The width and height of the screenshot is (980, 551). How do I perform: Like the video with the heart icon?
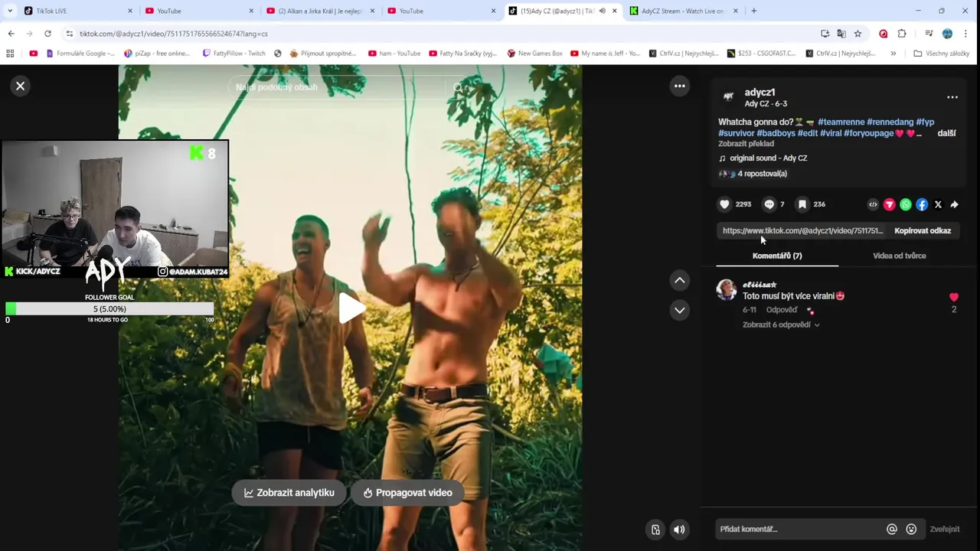[x=724, y=204]
